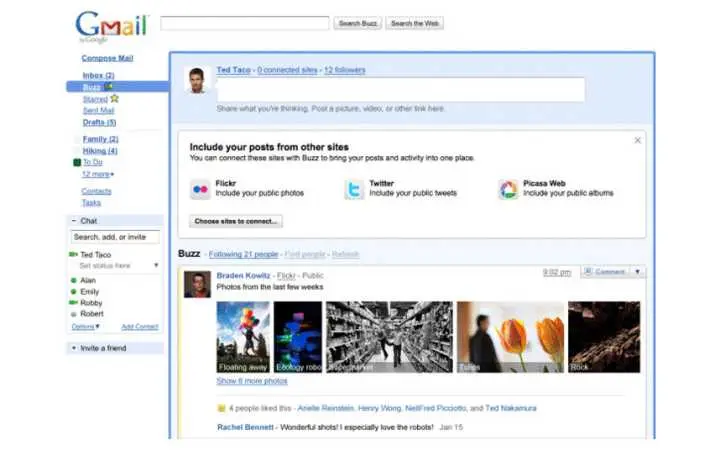The image size is (720, 450).
Task: Click Choose sites to connect button
Action: point(236,221)
